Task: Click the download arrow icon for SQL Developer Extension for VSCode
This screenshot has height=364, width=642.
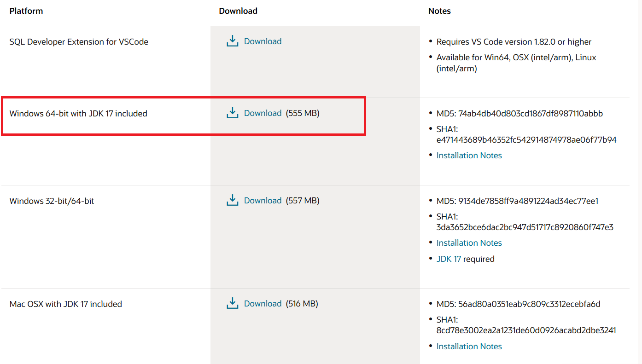Action: (233, 40)
